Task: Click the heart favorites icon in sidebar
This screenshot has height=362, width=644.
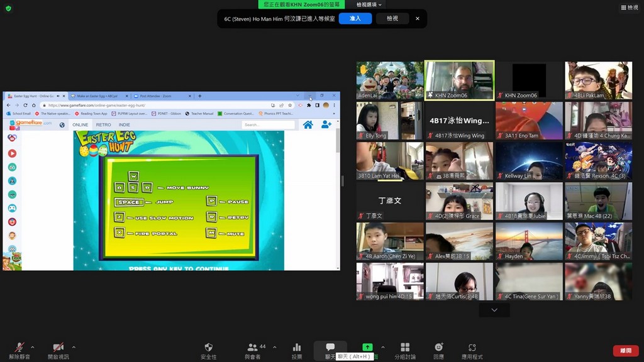Action: coord(13,138)
